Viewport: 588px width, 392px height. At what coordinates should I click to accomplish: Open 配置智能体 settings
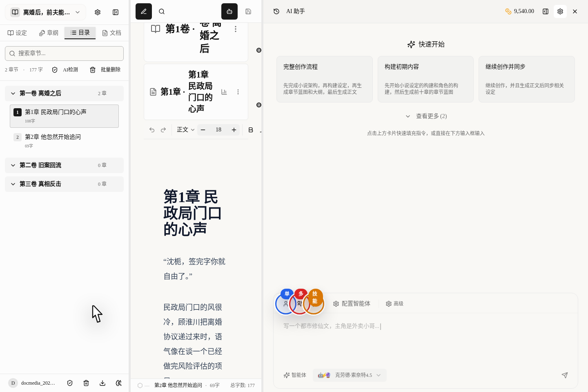[x=352, y=303]
